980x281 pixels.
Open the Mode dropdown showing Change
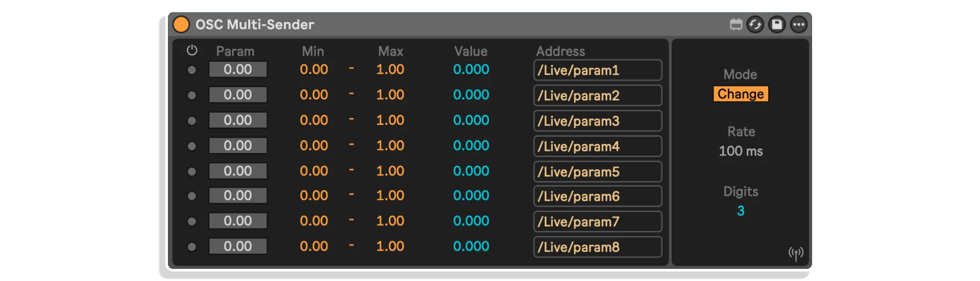[741, 94]
